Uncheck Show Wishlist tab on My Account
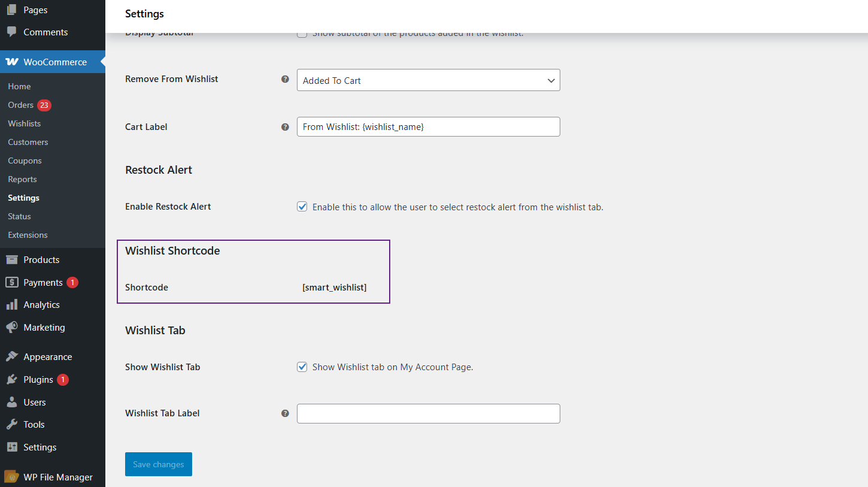 tap(302, 367)
